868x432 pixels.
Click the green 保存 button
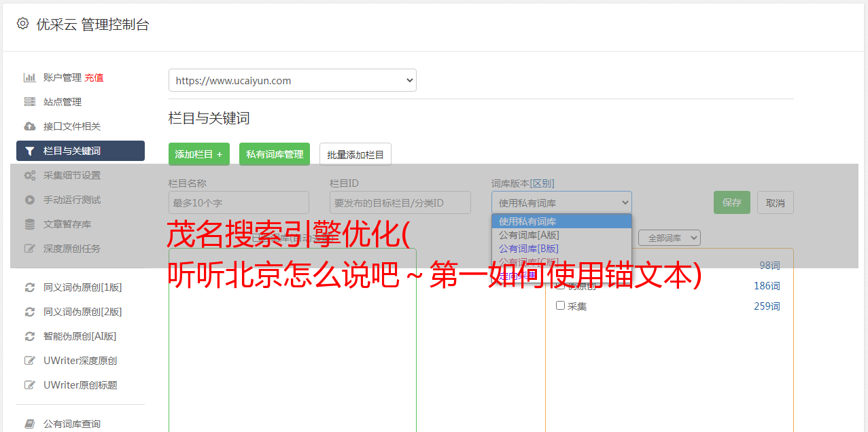732,202
